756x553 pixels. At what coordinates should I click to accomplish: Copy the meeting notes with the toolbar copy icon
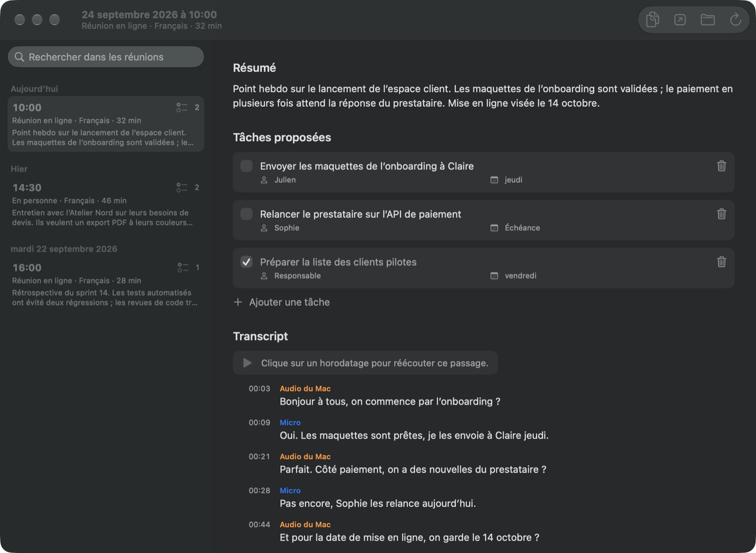(x=653, y=19)
